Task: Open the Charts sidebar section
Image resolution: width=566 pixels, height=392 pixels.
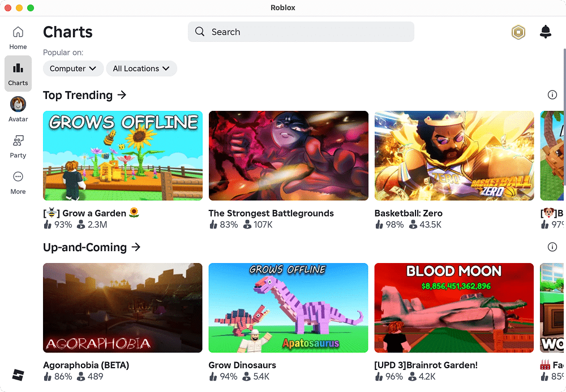Action: 18,74
